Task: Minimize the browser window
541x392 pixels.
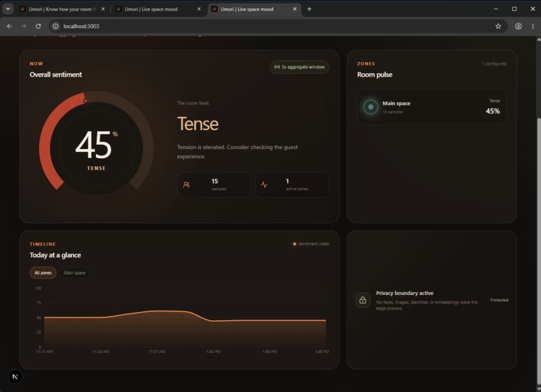Action: coord(495,9)
